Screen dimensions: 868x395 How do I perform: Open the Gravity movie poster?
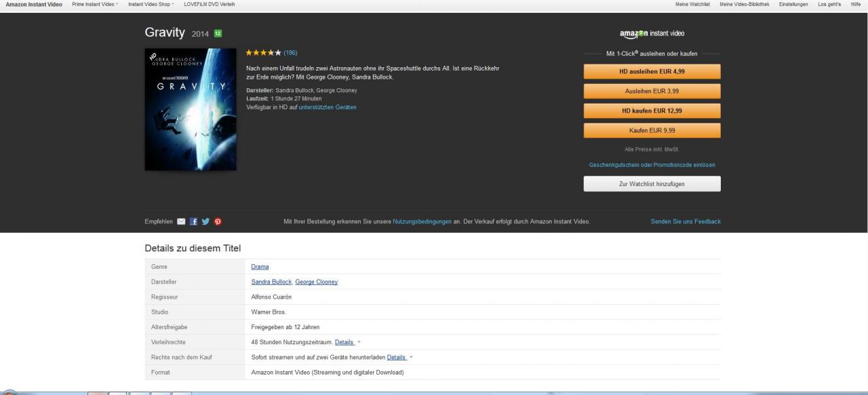(x=191, y=109)
